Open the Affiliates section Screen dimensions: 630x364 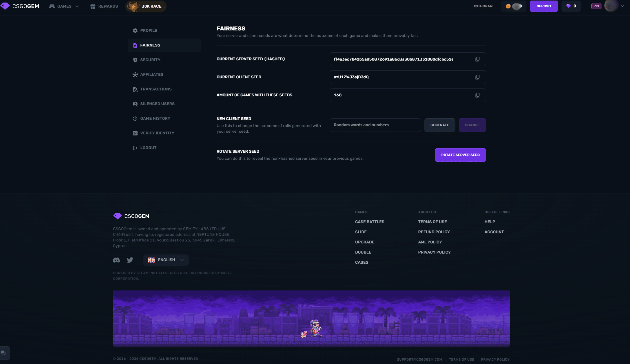pyautogui.click(x=164, y=74)
